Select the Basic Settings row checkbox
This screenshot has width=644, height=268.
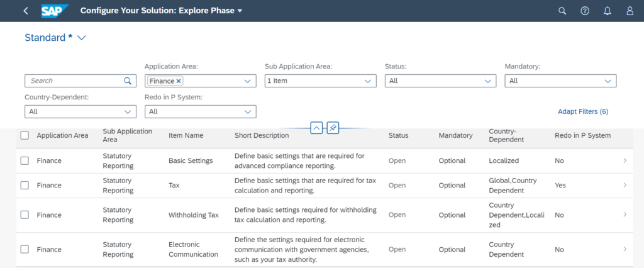point(25,160)
